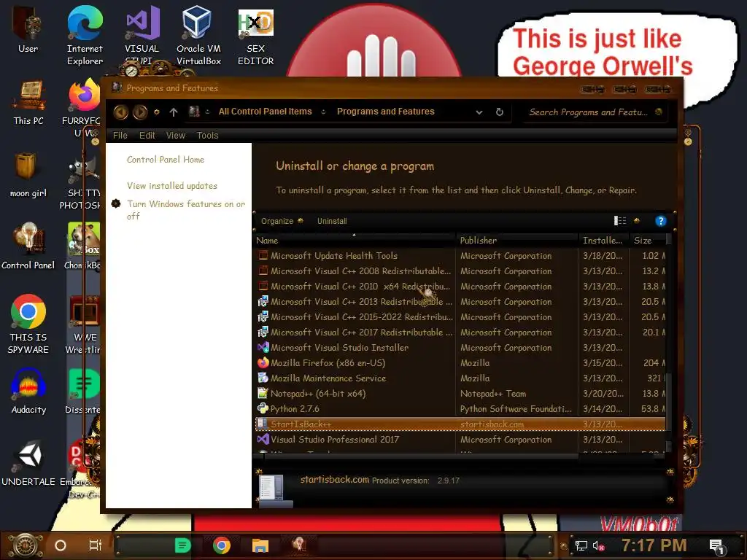Launch the THIS IS SPYWARE Chrome shortcut
The image size is (747, 560).
[x=28, y=324]
